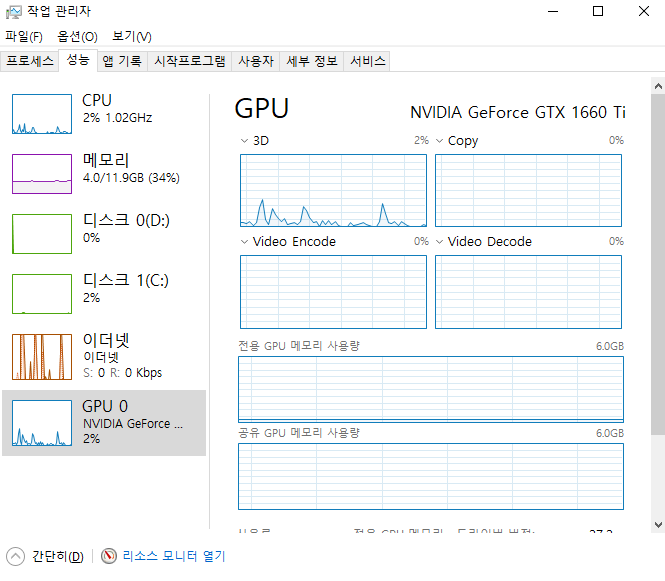Close the 작업 관리자 window
This screenshot has width=665, height=581.
(644, 11)
